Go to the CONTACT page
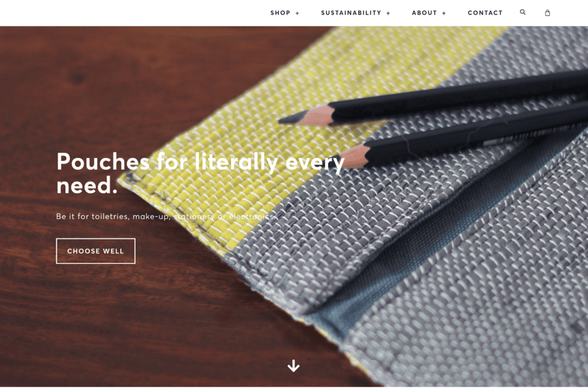The height and width of the screenshot is (392, 588). (x=485, y=13)
